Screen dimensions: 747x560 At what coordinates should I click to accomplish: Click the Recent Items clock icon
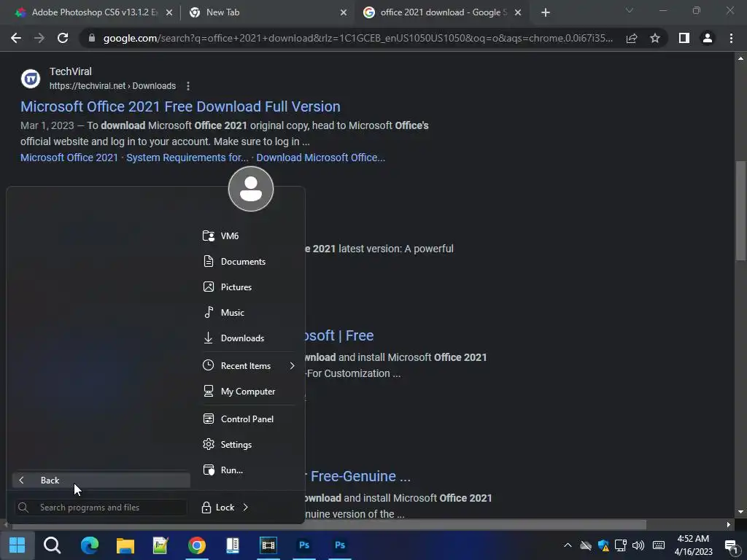pos(208,366)
